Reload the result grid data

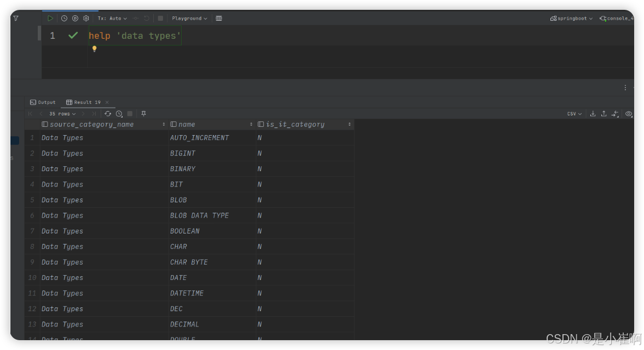coord(108,114)
